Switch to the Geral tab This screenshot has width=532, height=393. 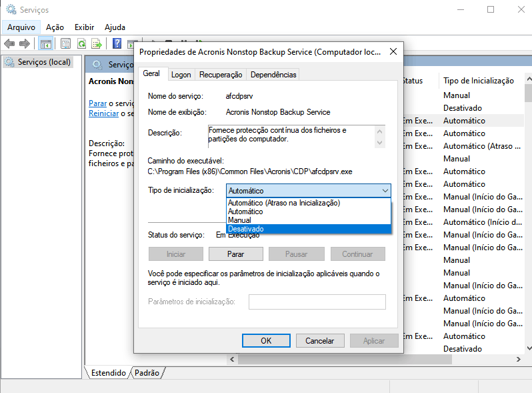pyautogui.click(x=151, y=73)
